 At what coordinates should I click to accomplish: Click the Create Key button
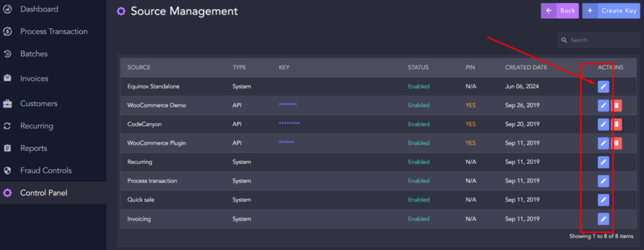pos(611,11)
